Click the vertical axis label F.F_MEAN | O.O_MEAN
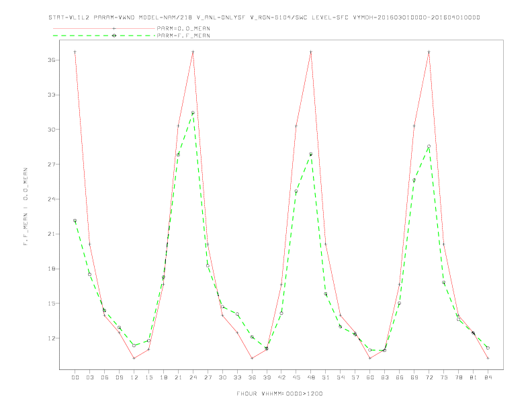Screen dimensions: 532x411 (26, 207)
